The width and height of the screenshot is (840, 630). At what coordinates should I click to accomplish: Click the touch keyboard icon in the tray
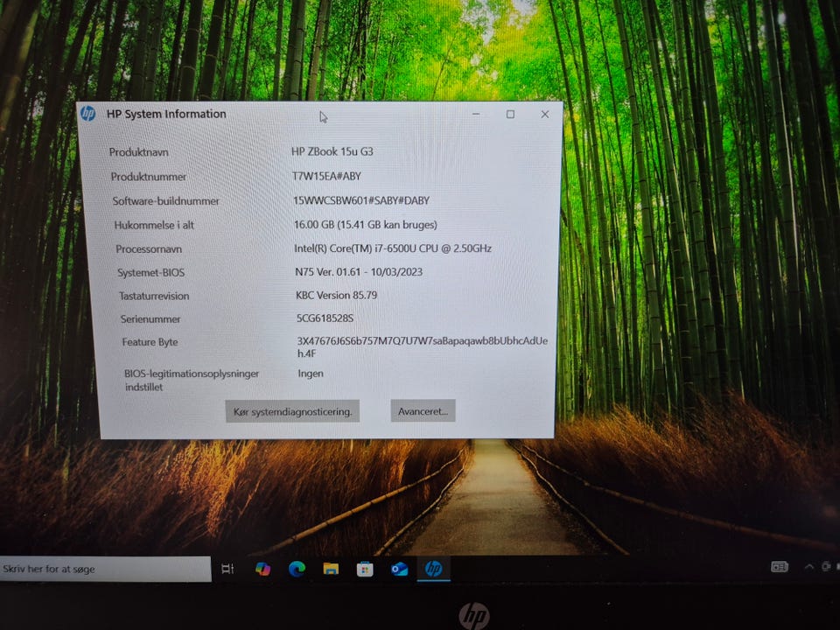779,567
